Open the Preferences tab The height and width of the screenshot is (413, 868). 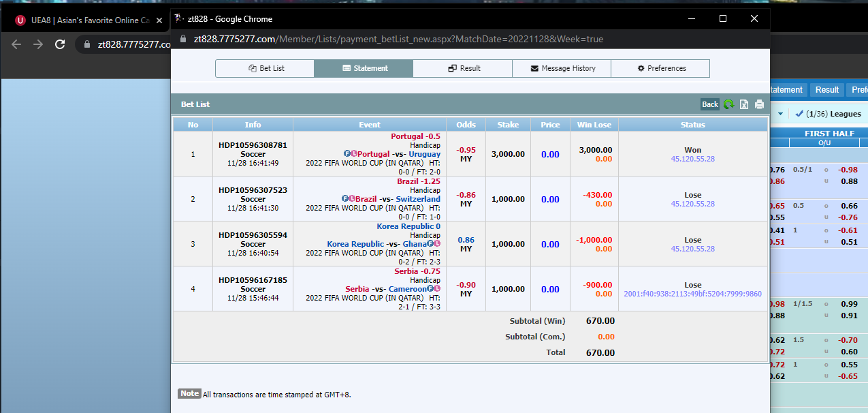coord(660,68)
